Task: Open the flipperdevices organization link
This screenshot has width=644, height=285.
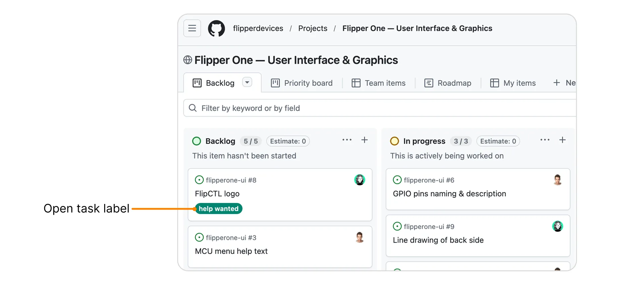Action: point(258,28)
